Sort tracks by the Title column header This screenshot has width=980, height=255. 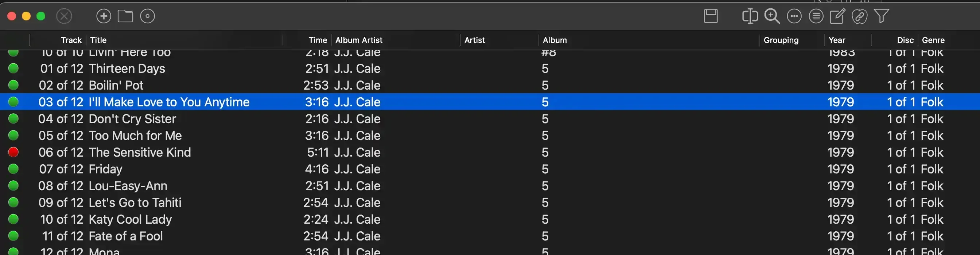pos(98,40)
